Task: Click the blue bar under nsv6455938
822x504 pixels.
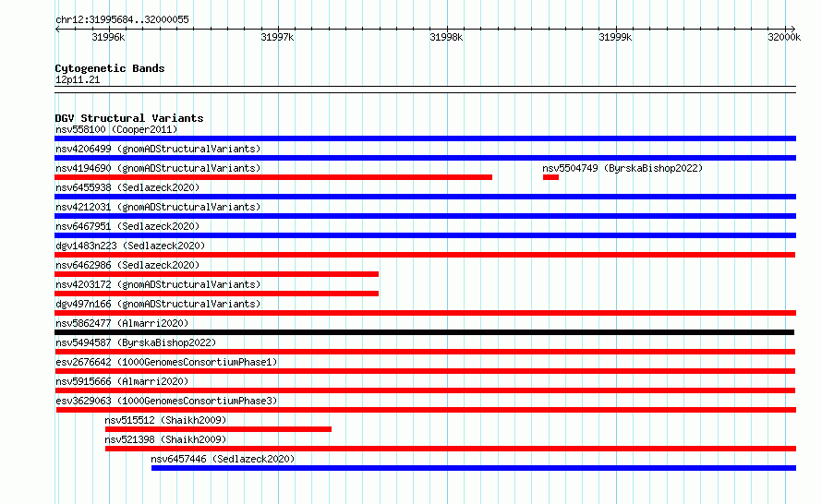Action: click(425, 197)
